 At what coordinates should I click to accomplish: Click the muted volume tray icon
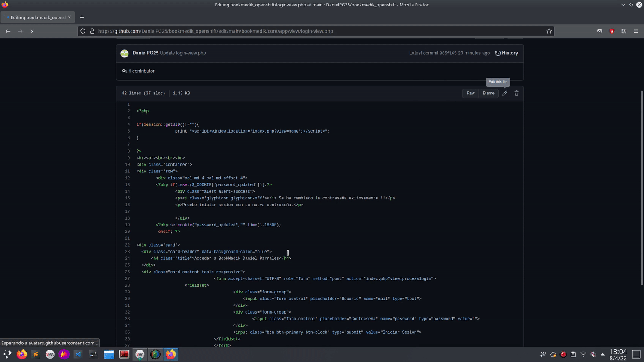(593, 354)
